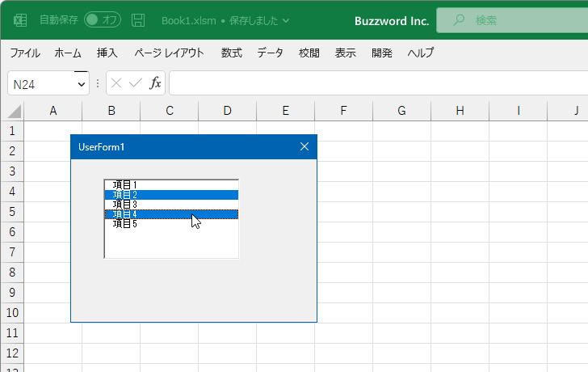This screenshot has width=588, height=372.
Task: Click cell G5 in the worksheet
Action: [x=402, y=212]
